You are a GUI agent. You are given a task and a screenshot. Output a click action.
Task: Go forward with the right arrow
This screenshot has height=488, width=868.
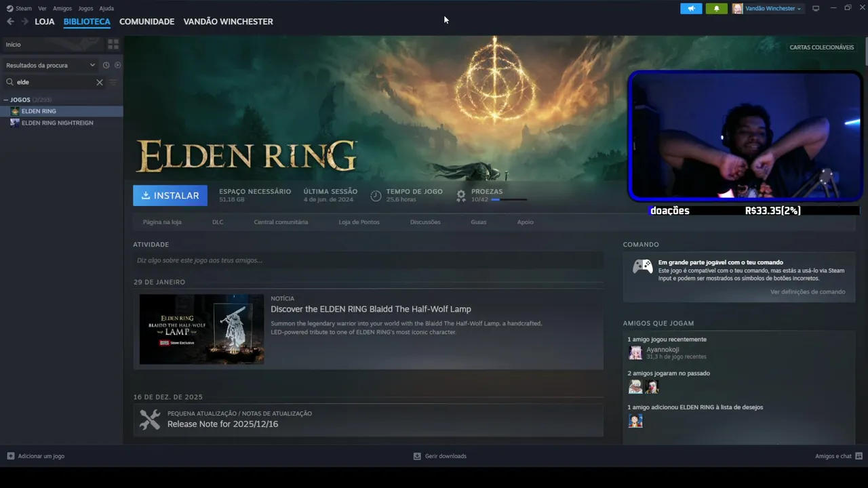point(24,22)
